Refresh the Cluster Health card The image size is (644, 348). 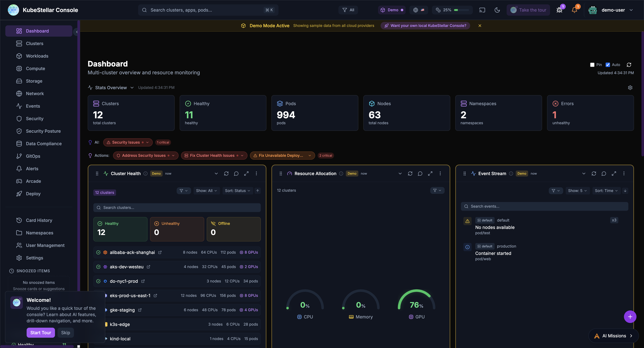click(226, 173)
